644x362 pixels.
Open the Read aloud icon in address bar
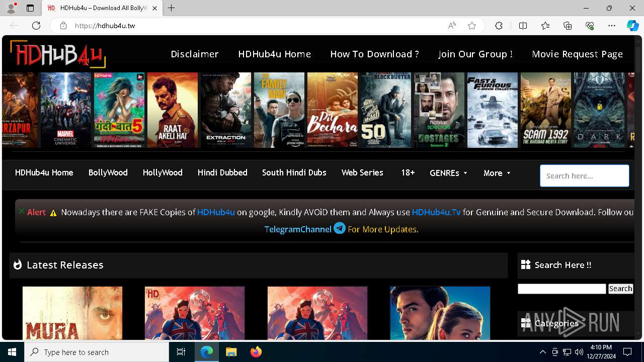point(452,26)
